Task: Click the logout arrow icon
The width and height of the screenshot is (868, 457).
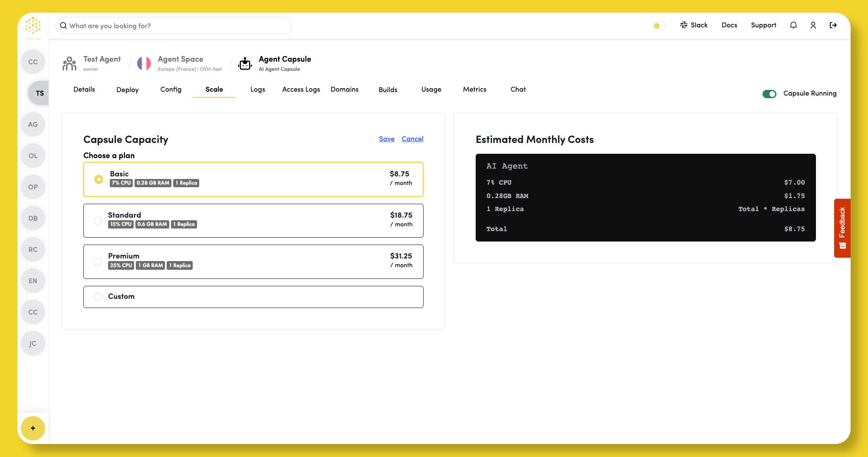Action: tap(833, 25)
